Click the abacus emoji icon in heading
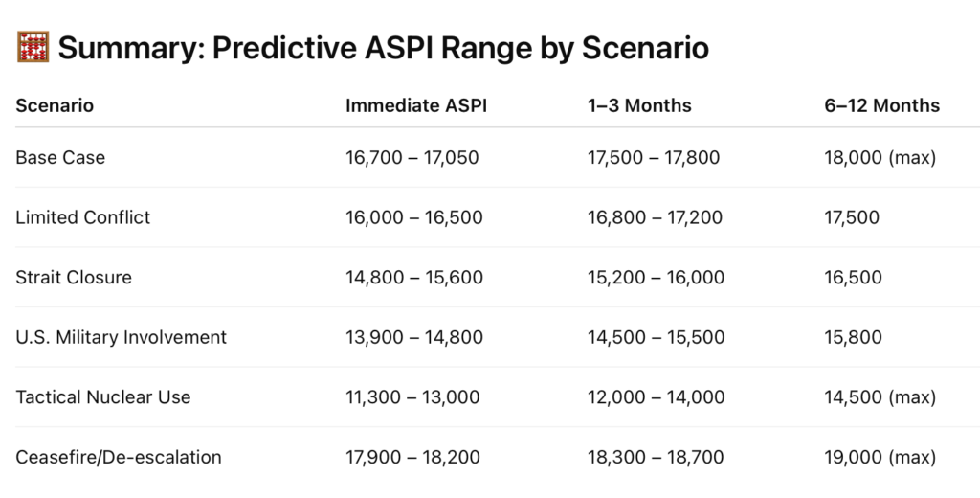The image size is (980, 498). click(x=33, y=47)
